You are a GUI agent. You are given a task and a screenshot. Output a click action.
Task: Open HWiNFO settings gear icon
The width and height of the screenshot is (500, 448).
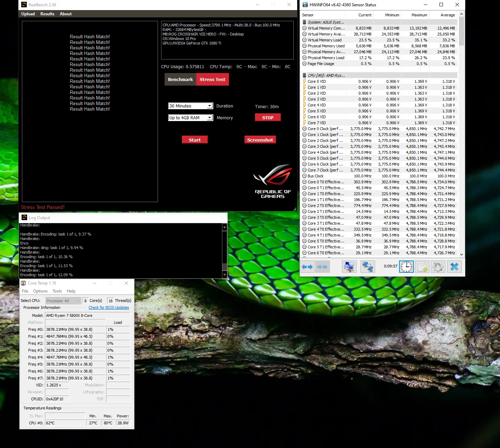pos(438,267)
